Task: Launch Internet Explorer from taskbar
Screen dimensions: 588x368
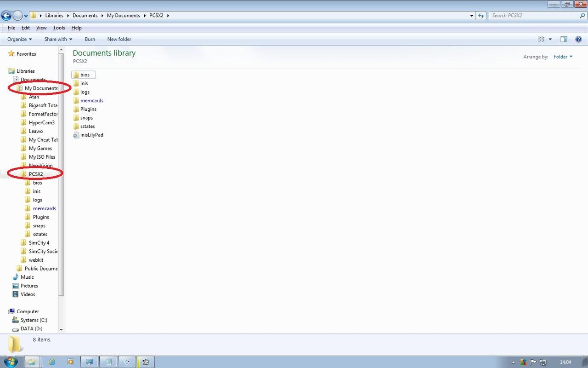Action: 52,362
